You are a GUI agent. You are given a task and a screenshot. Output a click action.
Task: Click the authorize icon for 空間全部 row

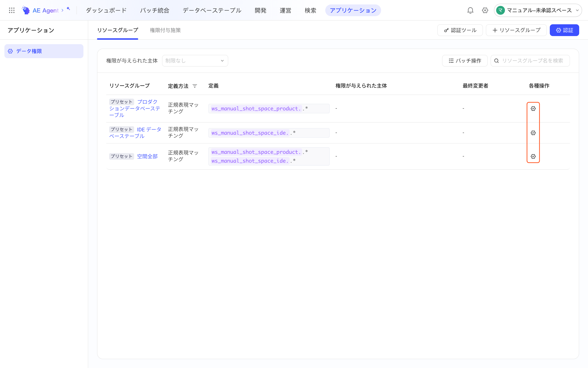click(533, 156)
